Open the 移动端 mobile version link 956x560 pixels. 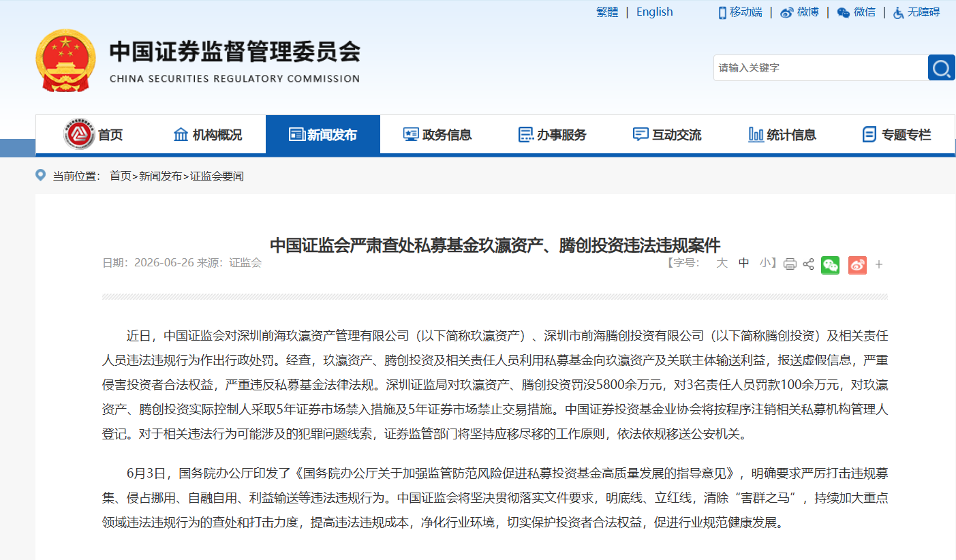[740, 12]
